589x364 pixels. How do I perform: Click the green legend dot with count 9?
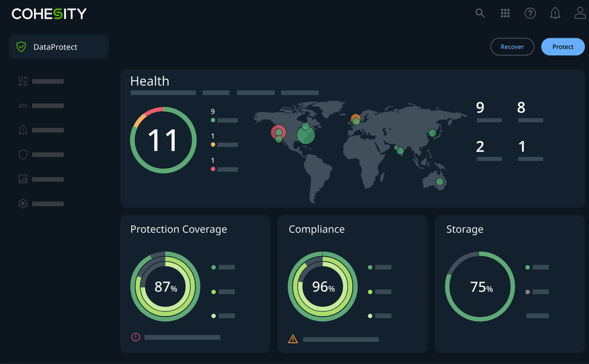click(213, 120)
